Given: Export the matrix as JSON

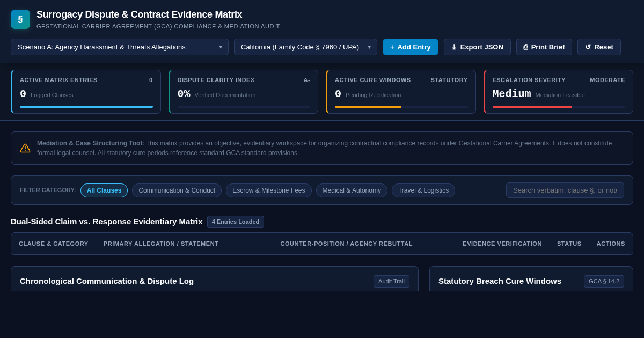Looking at the screenshot, I should click(x=477, y=47).
